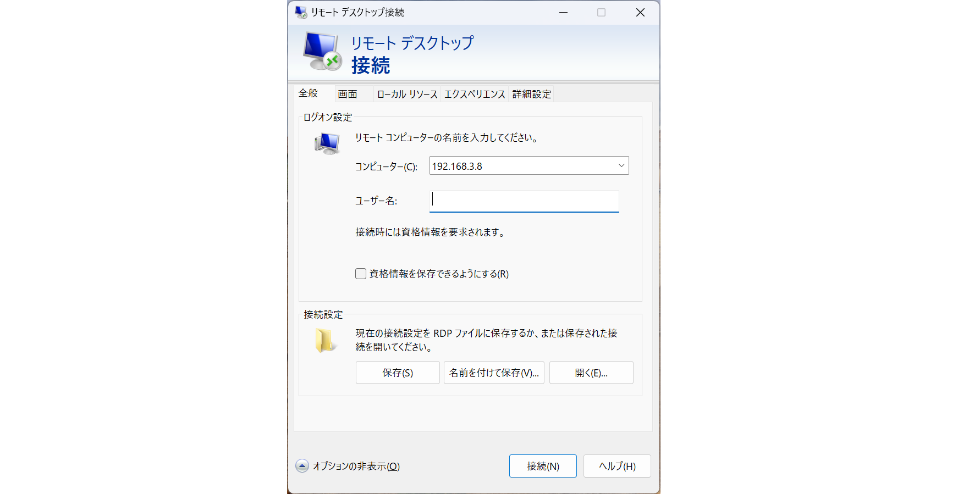
Task: Focus the ユーザー名 text field
Action: [524, 201]
